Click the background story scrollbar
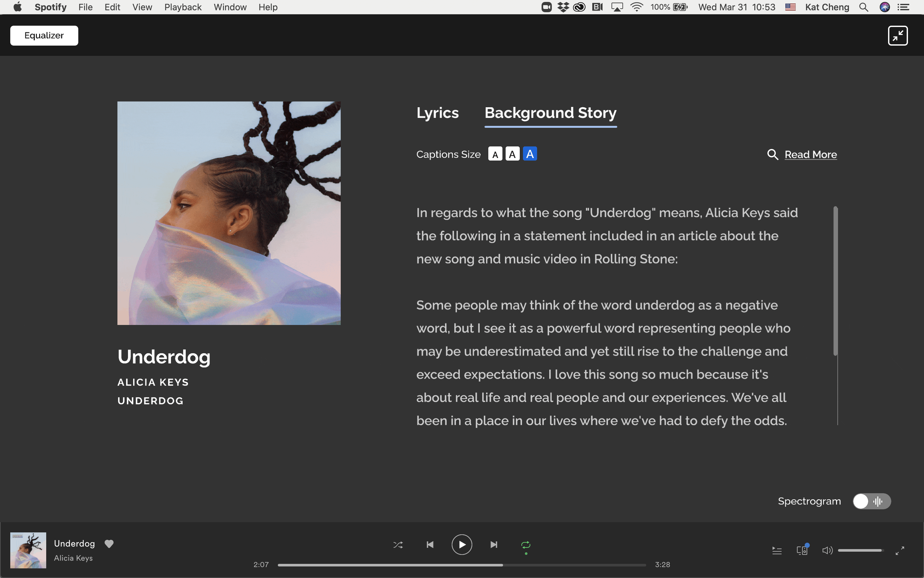The image size is (924, 578). (x=835, y=281)
